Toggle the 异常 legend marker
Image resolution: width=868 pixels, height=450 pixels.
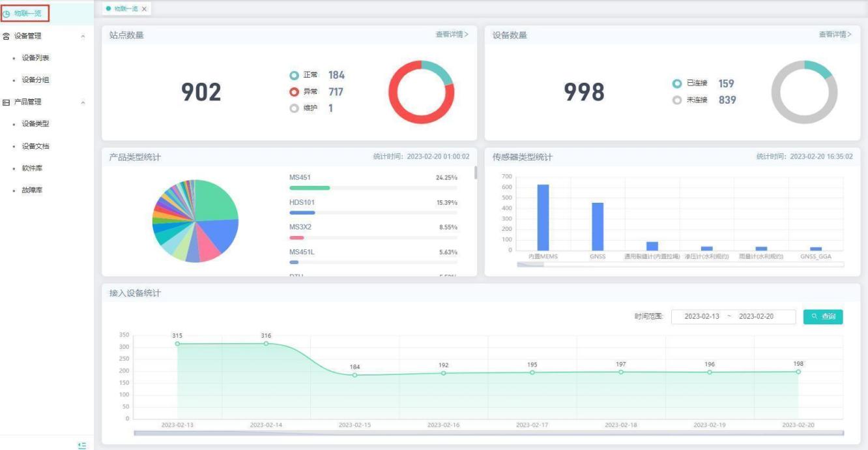click(295, 92)
